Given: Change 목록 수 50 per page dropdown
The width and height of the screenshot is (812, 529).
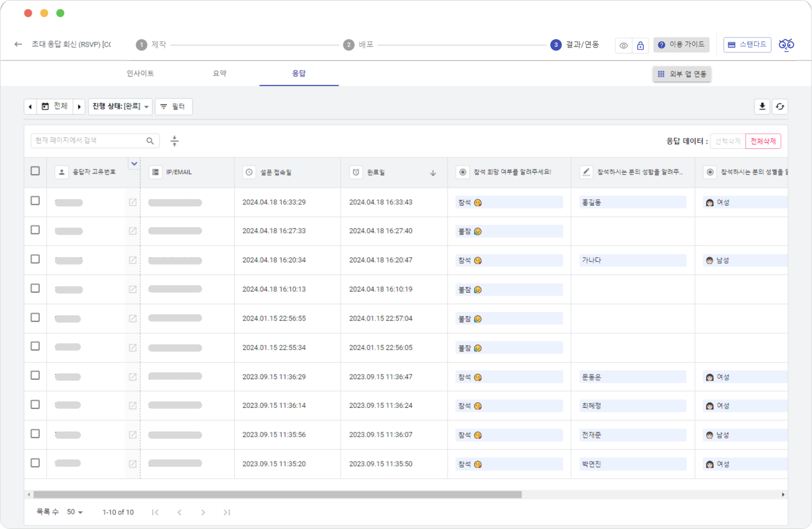Looking at the screenshot, I should [75, 512].
